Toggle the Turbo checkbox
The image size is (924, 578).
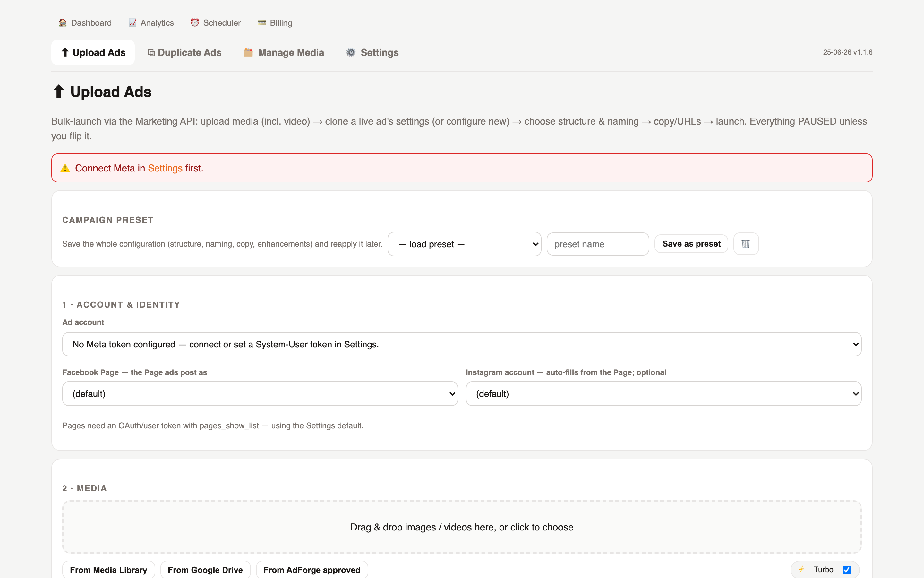tap(846, 570)
